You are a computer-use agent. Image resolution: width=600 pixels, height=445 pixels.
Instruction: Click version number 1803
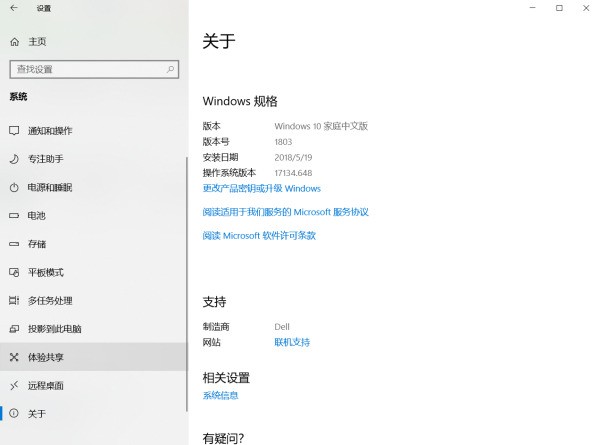(x=283, y=142)
